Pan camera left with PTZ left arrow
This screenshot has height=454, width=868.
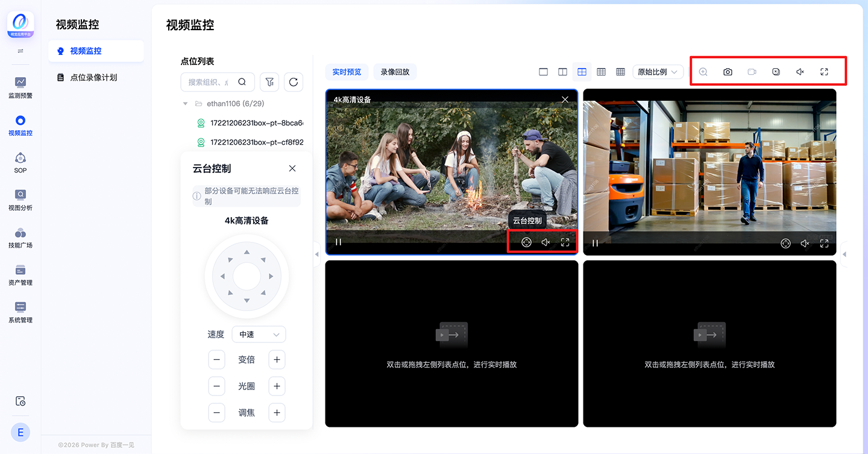point(222,276)
